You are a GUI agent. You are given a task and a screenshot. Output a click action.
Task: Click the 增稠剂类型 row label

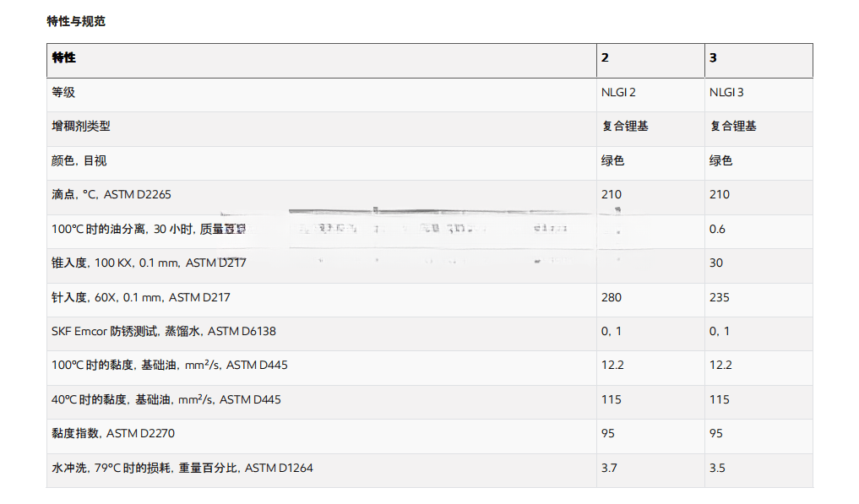81,126
